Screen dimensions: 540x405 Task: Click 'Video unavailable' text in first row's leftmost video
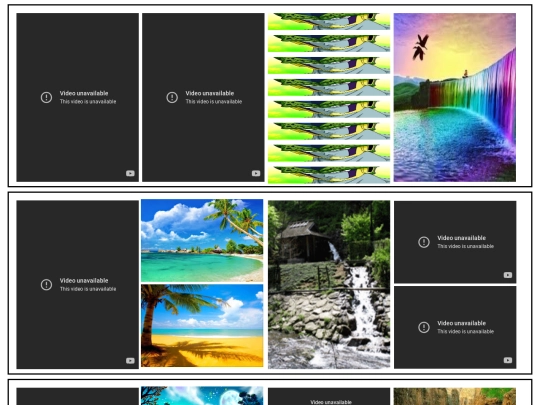[x=84, y=93]
